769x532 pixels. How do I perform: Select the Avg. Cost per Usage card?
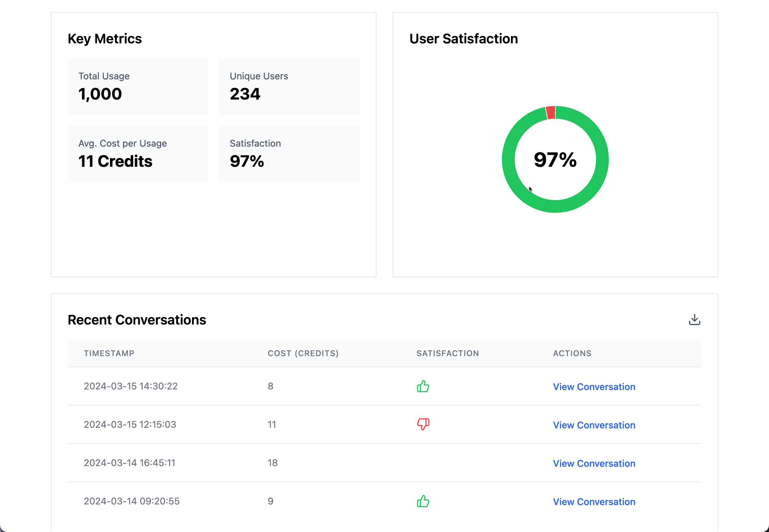(x=138, y=154)
